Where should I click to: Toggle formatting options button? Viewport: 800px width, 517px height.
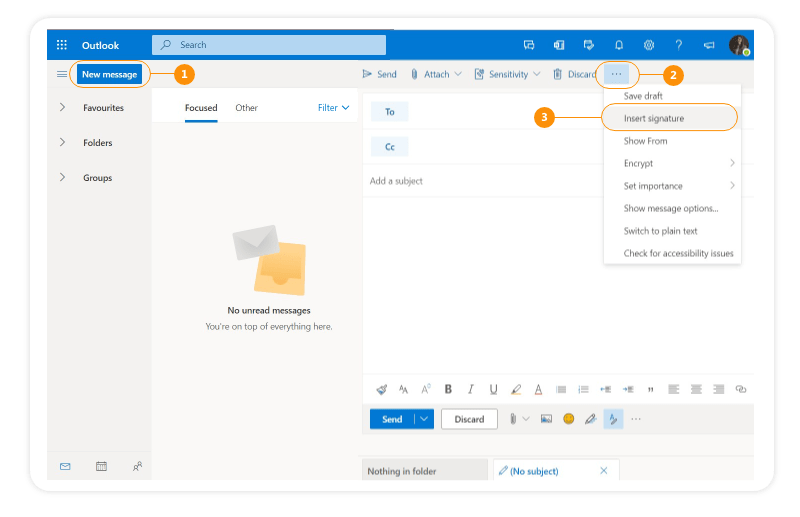click(x=613, y=419)
